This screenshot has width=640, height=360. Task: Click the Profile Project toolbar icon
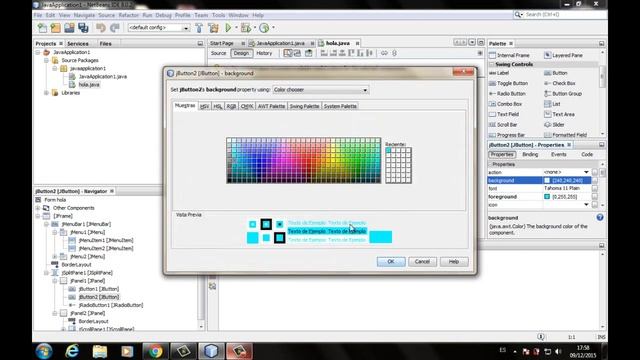[x=264, y=28]
